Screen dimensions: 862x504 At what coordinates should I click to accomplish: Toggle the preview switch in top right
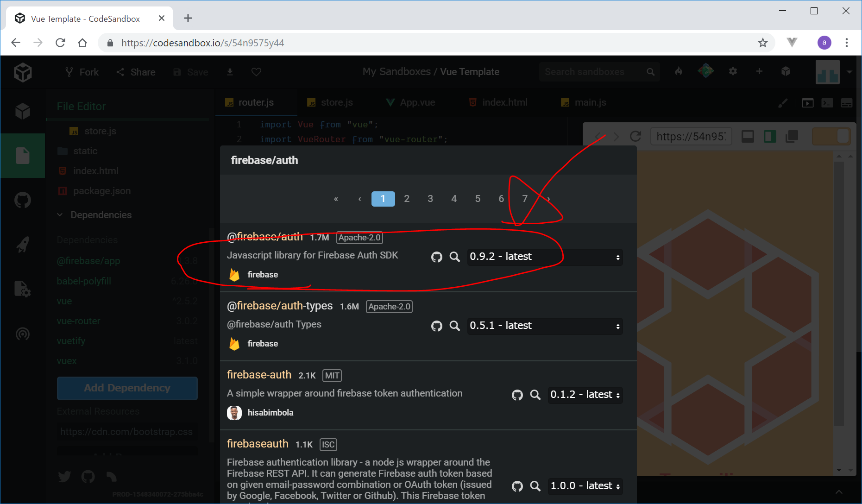click(x=831, y=136)
